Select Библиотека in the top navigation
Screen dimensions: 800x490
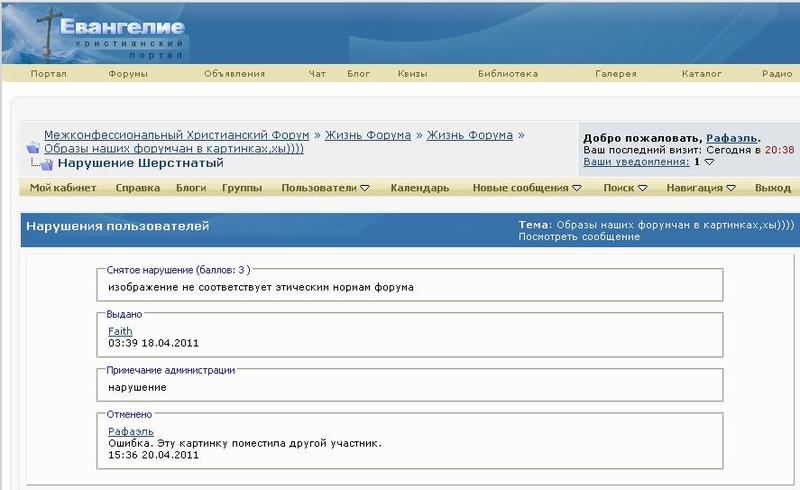click(x=508, y=74)
